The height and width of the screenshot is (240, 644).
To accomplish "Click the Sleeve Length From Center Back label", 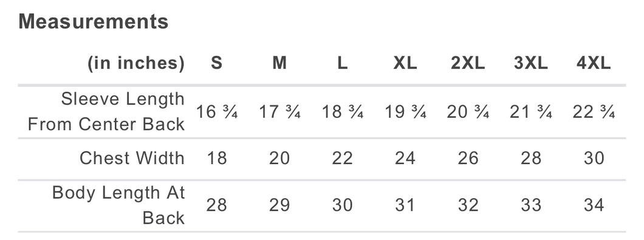I will 106,112.
